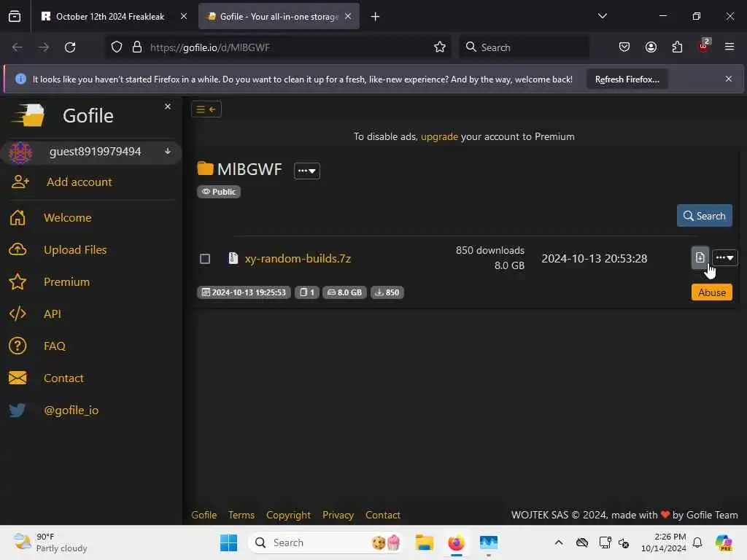
Task: Open a new browser tab
Action: (376, 17)
